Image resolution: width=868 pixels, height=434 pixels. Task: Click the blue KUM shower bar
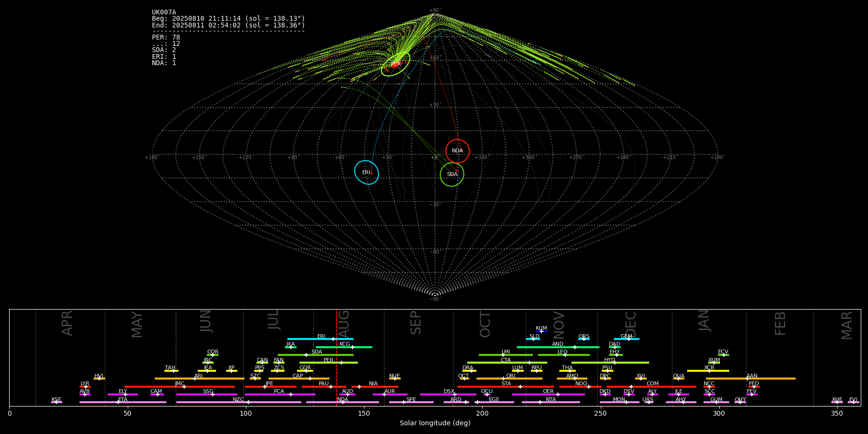(x=542, y=331)
